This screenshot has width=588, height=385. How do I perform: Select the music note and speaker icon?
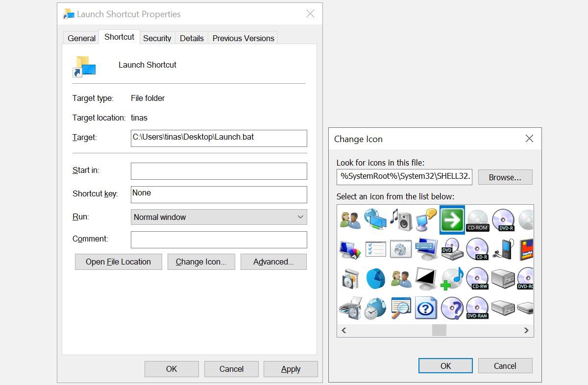tap(401, 219)
